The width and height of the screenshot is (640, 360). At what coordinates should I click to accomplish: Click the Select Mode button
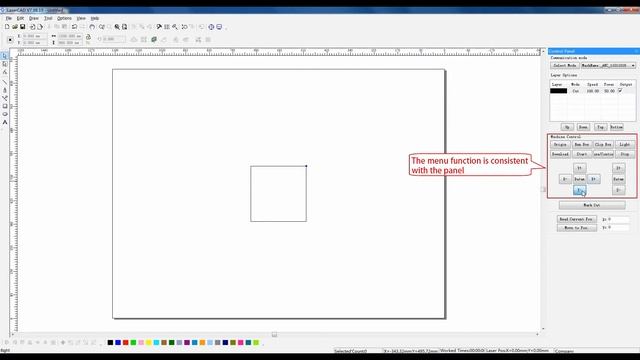[x=565, y=65]
